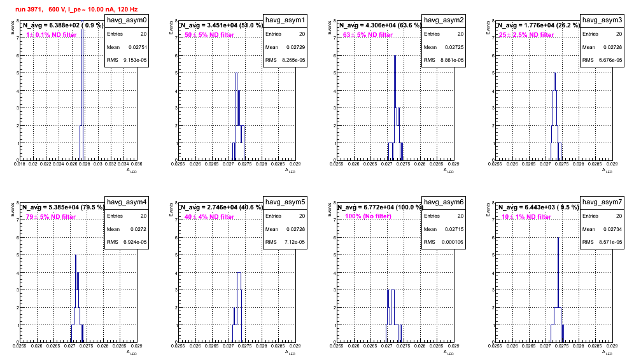Image resolution: width=634 pixels, height=364 pixels.
Task: Click the 10± 1% ND filter label
Action: click(526, 217)
